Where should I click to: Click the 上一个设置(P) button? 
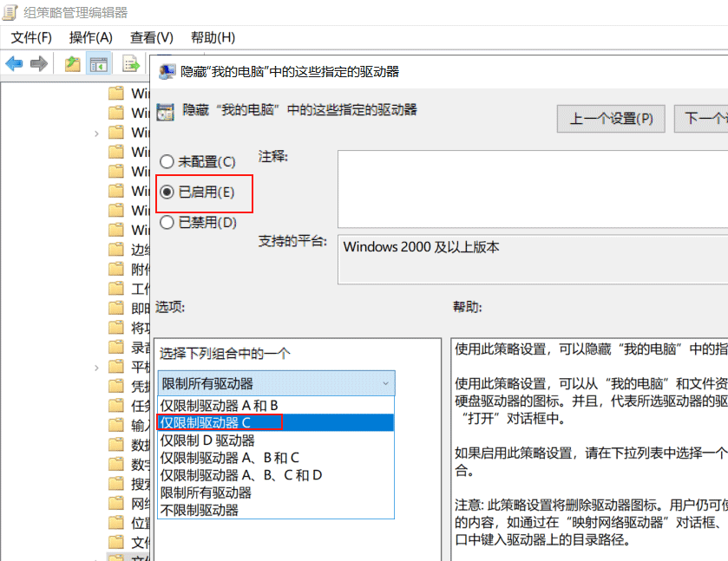pos(611,119)
